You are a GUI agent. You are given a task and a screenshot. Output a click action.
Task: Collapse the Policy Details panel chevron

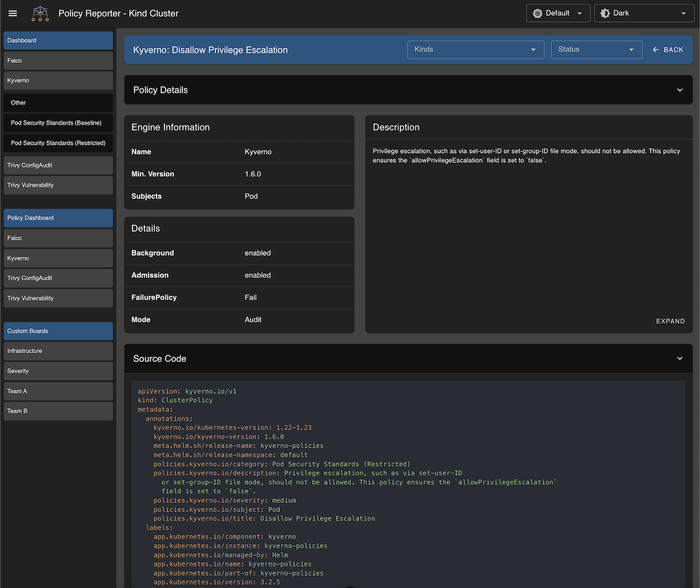coord(680,90)
